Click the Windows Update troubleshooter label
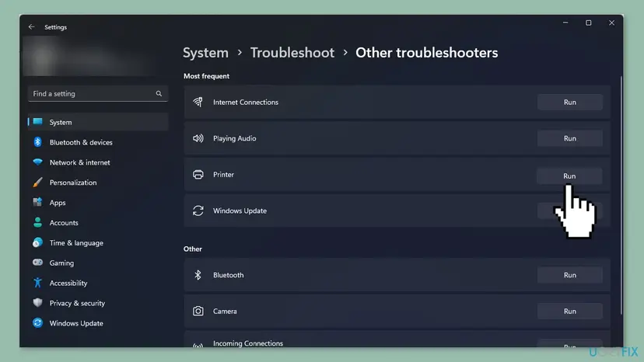 (240, 211)
